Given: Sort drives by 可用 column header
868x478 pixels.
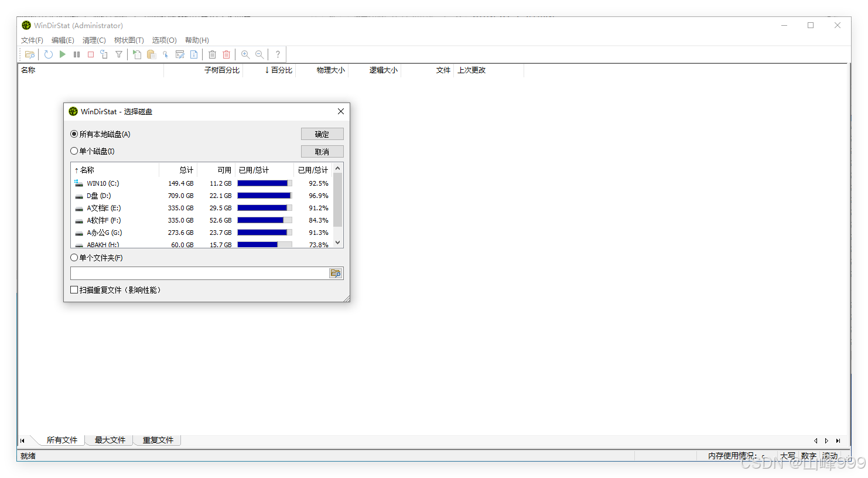Looking at the screenshot, I should click(216, 170).
